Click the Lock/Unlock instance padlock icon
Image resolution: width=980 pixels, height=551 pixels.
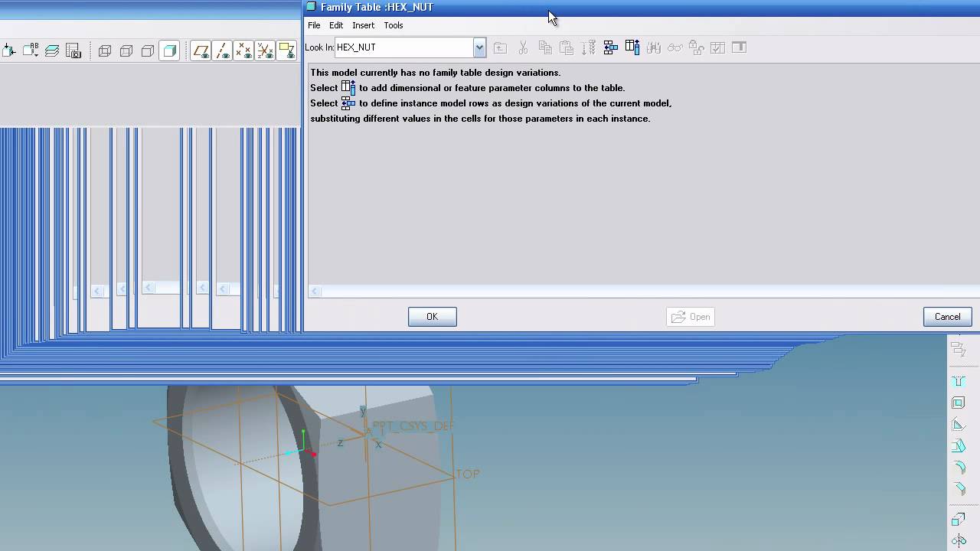(x=696, y=47)
